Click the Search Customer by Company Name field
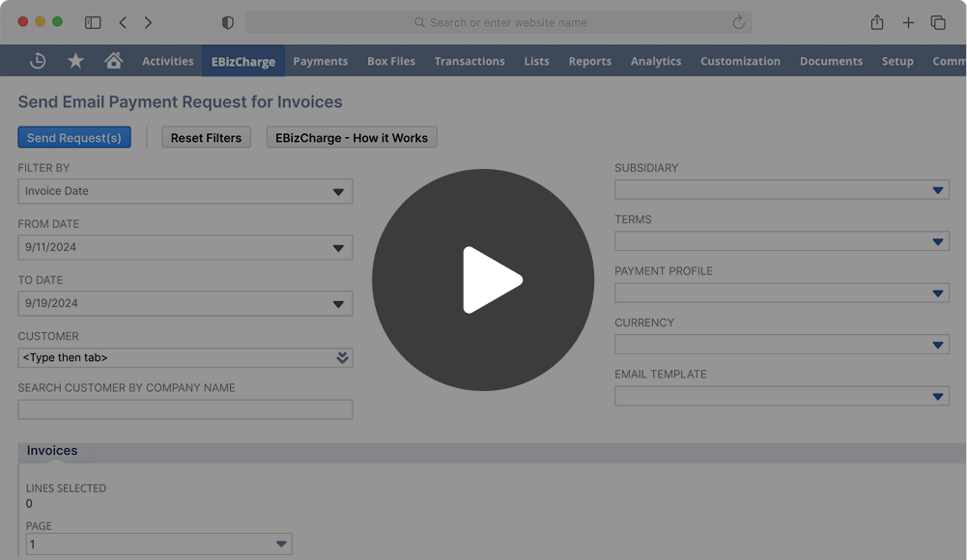 (x=185, y=408)
